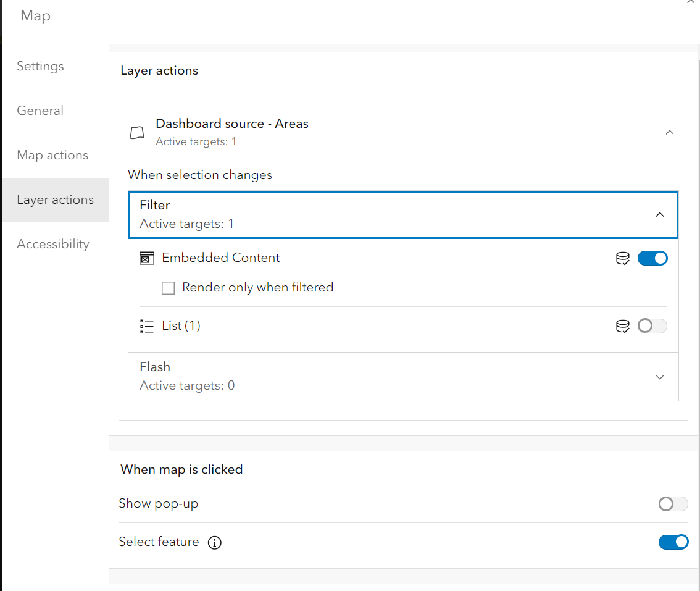Turn on Show pop-up when map is clicked
This screenshot has width=700, height=591.
point(673,504)
